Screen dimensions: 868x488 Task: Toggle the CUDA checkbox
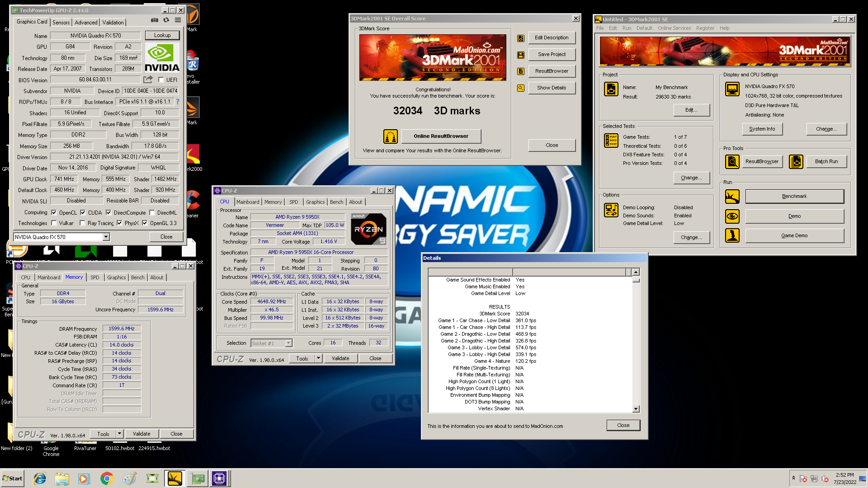click(83, 212)
